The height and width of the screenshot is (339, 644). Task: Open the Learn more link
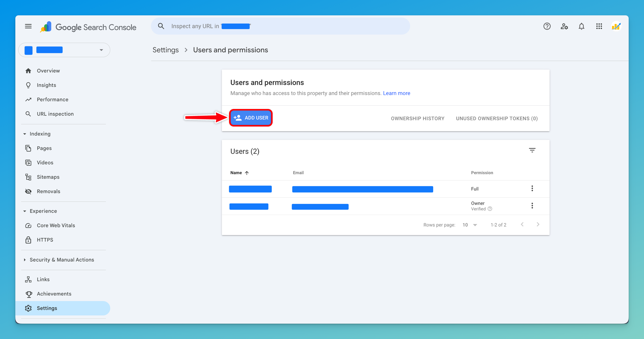pos(397,93)
